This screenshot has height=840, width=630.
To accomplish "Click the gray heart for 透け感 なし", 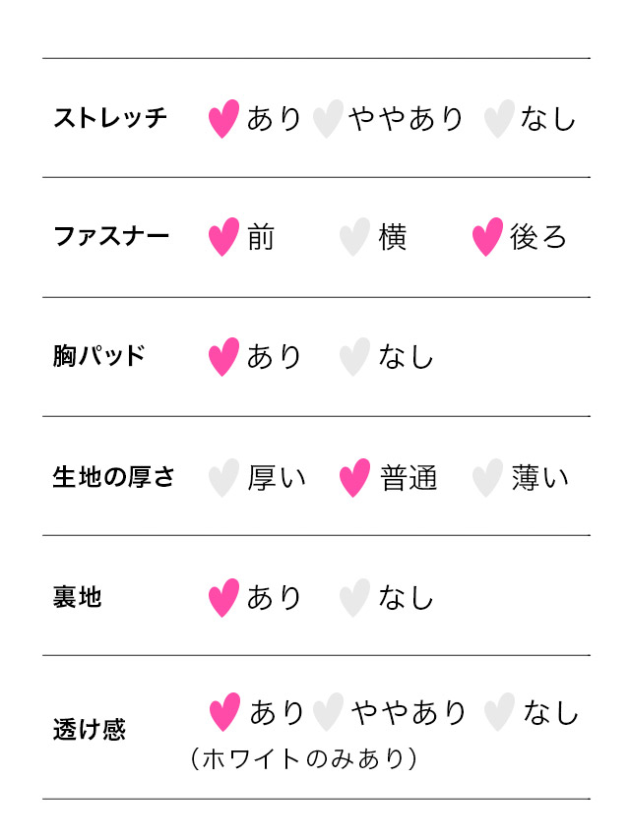I will tap(500, 713).
